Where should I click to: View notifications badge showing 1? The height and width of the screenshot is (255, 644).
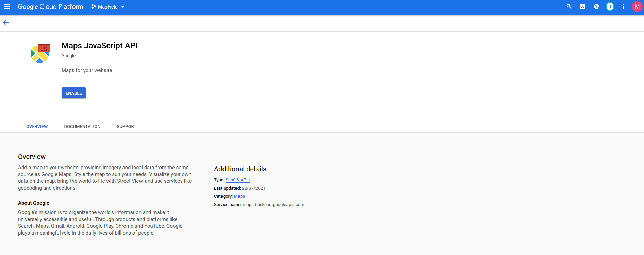(610, 6)
